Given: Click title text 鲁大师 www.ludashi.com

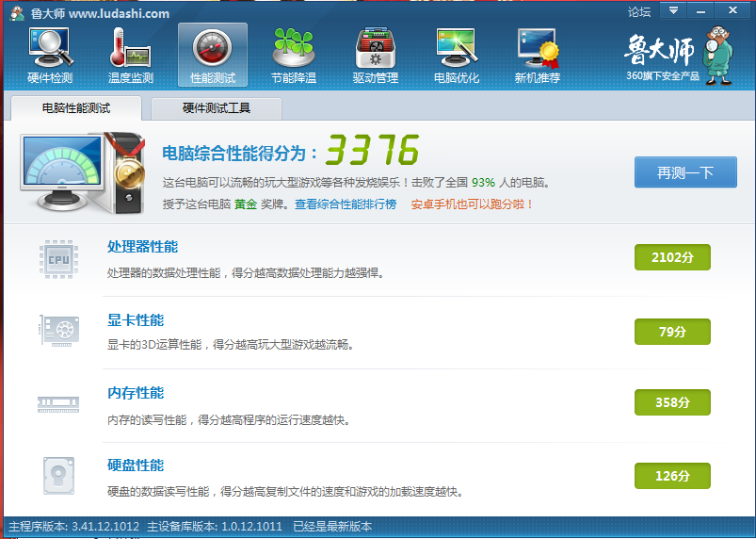Looking at the screenshot, I should [100, 13].
